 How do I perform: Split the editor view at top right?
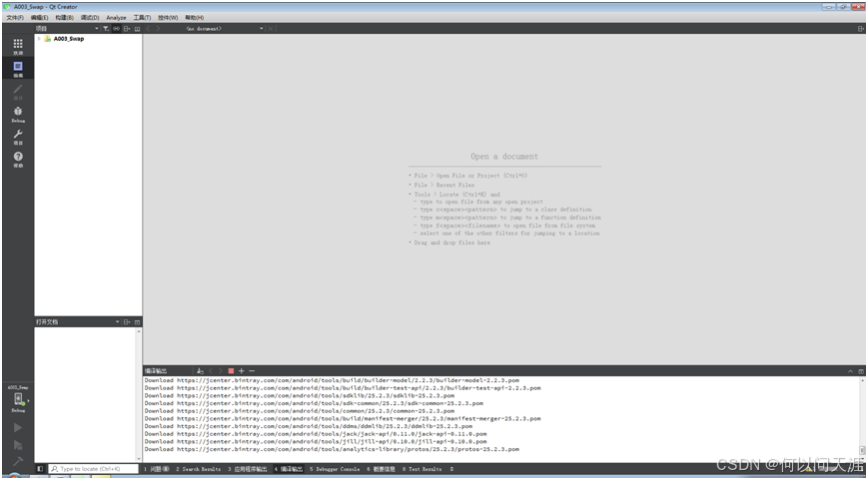point(861,28)
